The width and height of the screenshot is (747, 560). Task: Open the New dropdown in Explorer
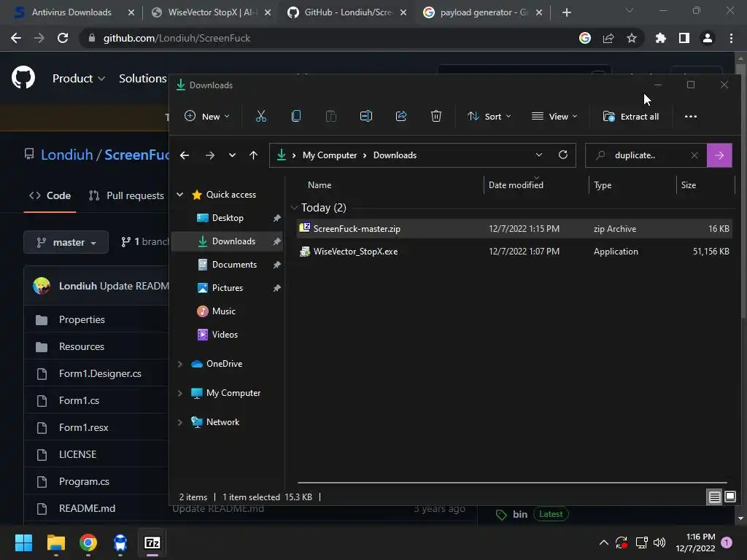point(206,116)
